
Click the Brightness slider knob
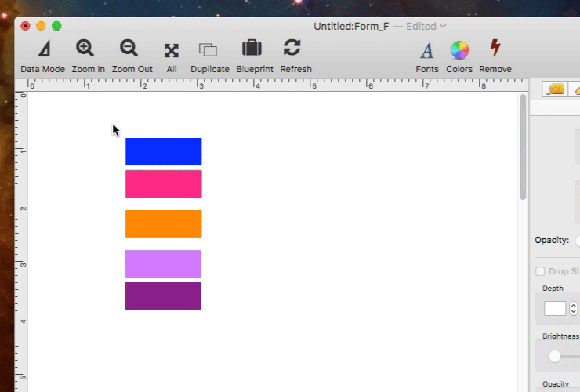(x=554, y=357)
